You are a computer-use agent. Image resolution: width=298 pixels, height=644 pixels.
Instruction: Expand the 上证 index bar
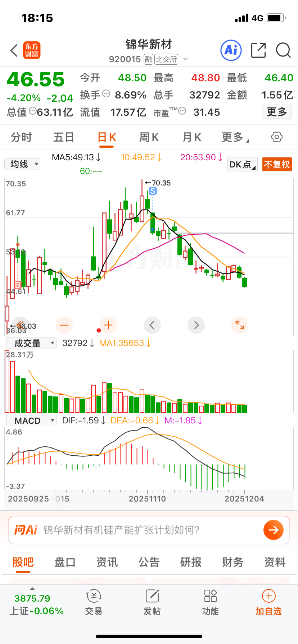pos(32,589)
